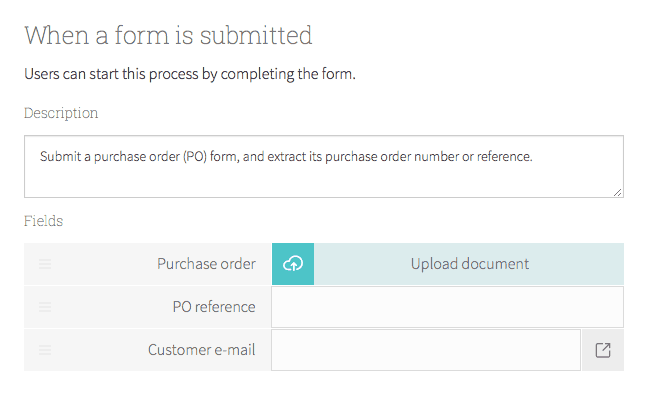Grab the drag handle of Purchase order row
Viewport: 648px width, 395px height.
click(x=45, y=264)
